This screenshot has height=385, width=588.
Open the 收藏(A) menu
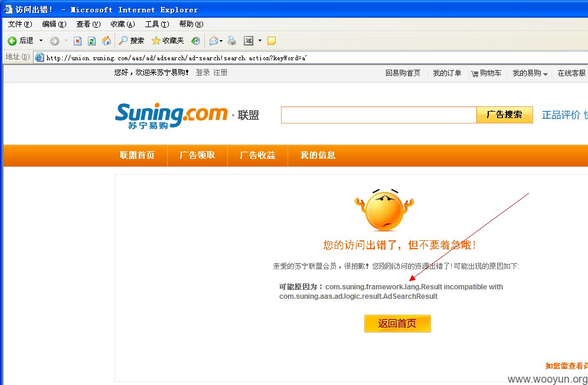(x=123, y=24)
